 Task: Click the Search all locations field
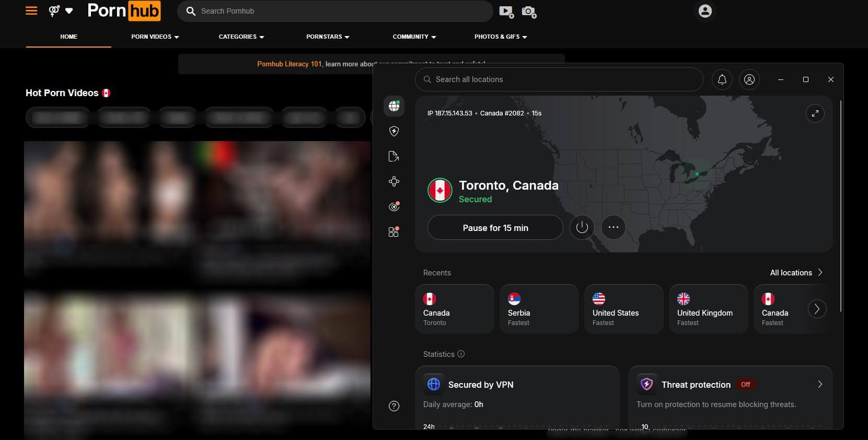[x=559, y=79]
